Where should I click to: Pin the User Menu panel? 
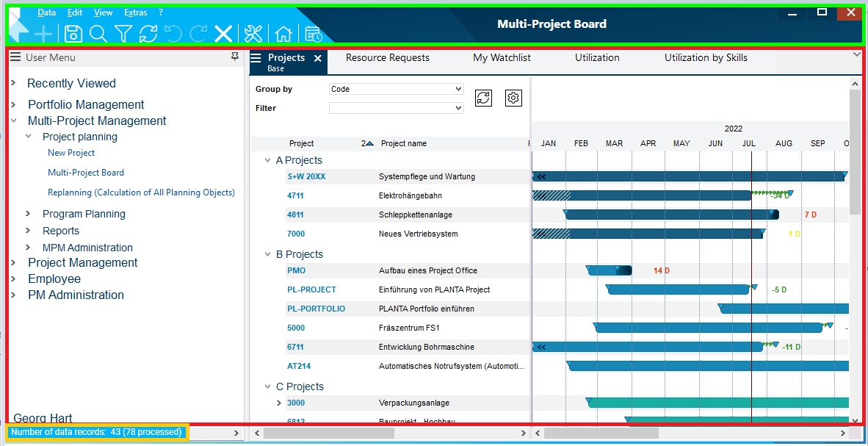[x=235, y=57]
